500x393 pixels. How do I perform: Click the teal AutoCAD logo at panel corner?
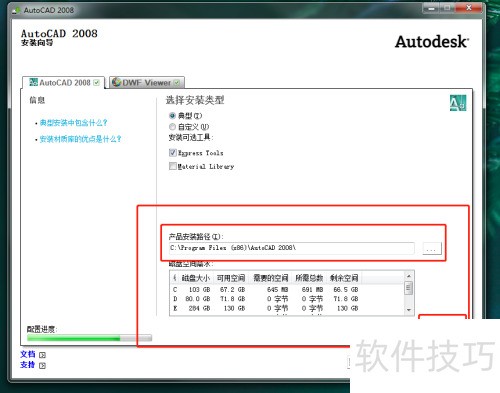click(458, 103)
